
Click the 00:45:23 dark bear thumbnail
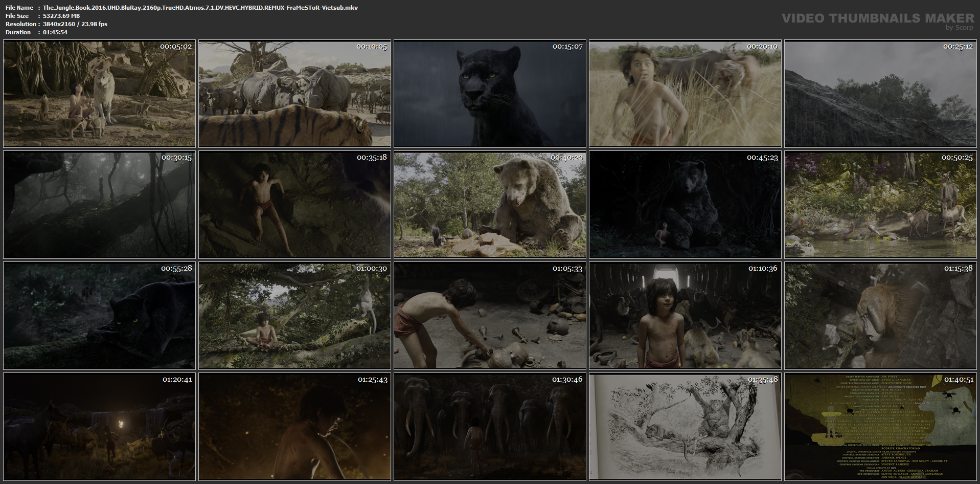(685, 205)
